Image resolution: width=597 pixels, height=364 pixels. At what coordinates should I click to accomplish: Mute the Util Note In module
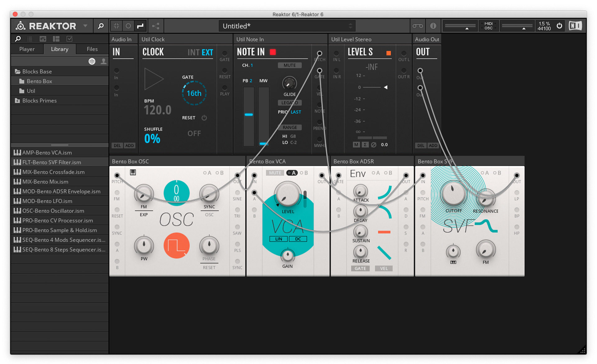(289, 65)
